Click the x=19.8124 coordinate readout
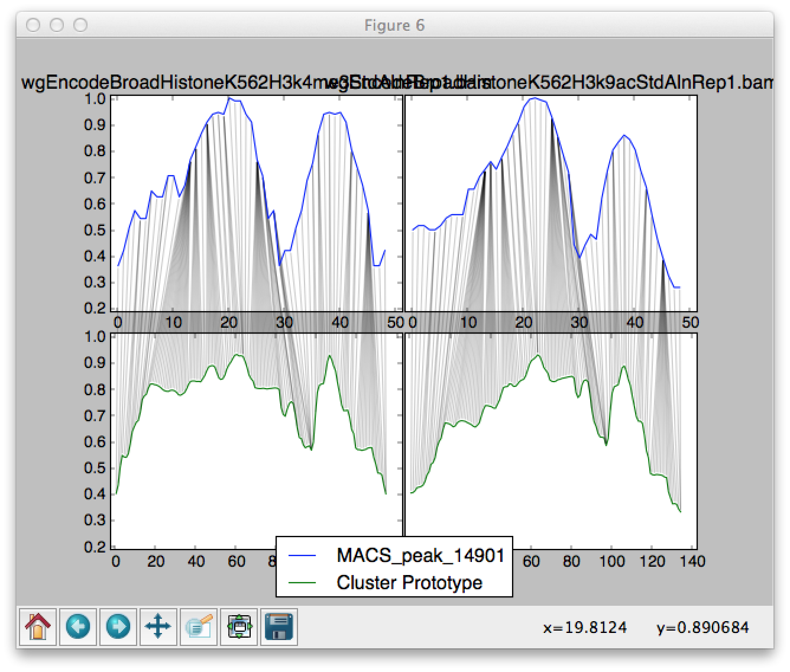Image resolution: width=790 pixels, height=672 pixels. pos(585,628)
